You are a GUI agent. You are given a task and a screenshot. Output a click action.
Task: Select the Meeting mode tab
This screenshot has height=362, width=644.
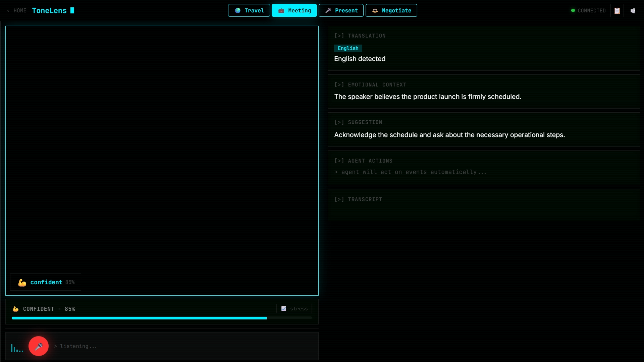pos(294,11)
